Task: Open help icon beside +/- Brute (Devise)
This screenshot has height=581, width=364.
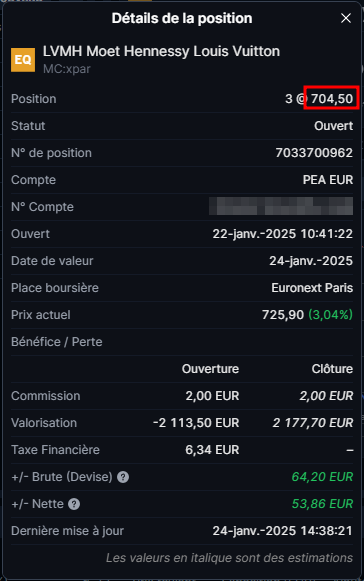Action: [123, 477]
